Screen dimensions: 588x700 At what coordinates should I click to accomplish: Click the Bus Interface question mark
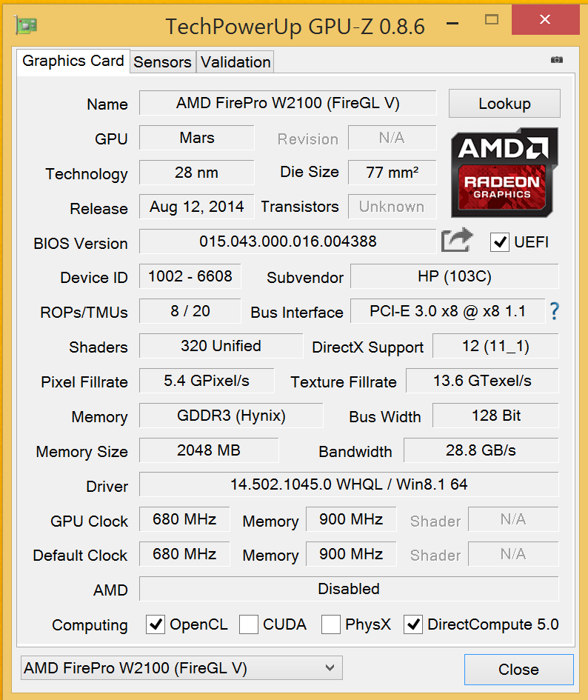(x=553, y=312)
